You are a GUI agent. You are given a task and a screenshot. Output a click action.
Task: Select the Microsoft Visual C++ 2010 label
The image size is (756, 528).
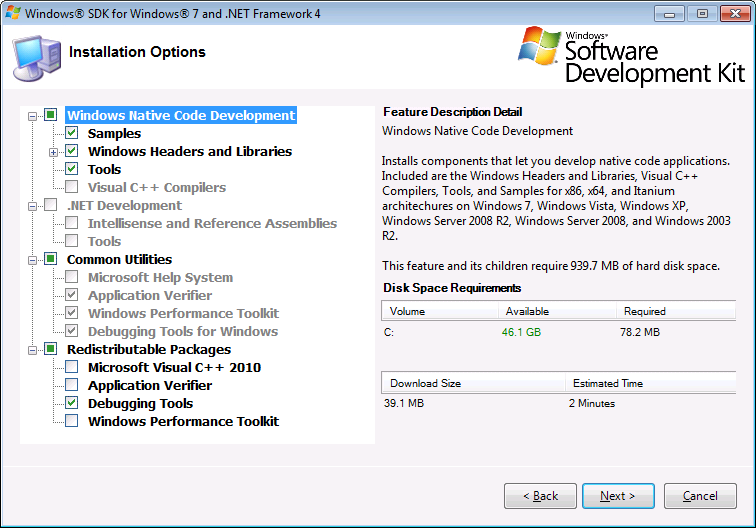click(x=174, y=367)
